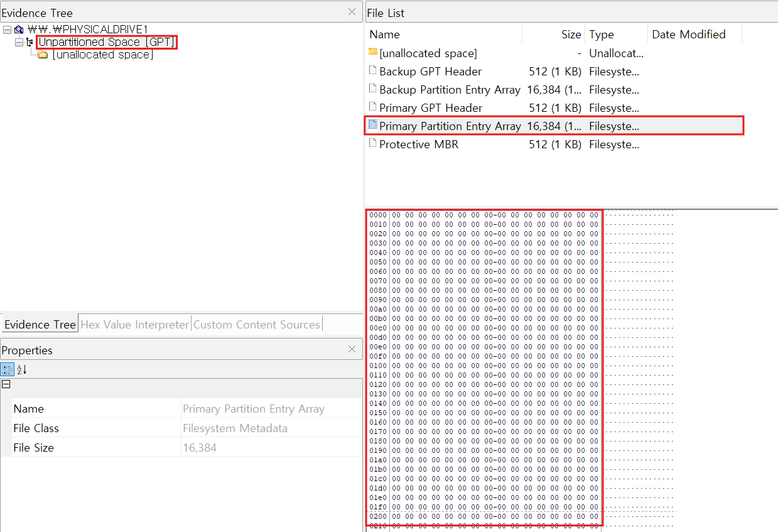Collapse the properties category group
The width and height of the screenshot is (778, 532).
pyautogui.click(x=6, y=384)
